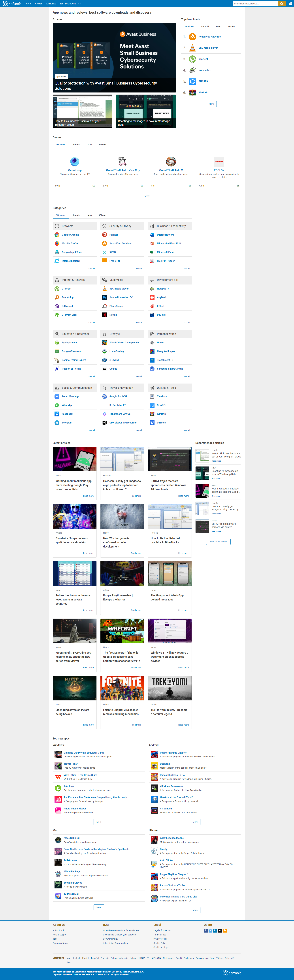
Task: Open Privacy Policy link in footer
Action: (x=160, y=939)
